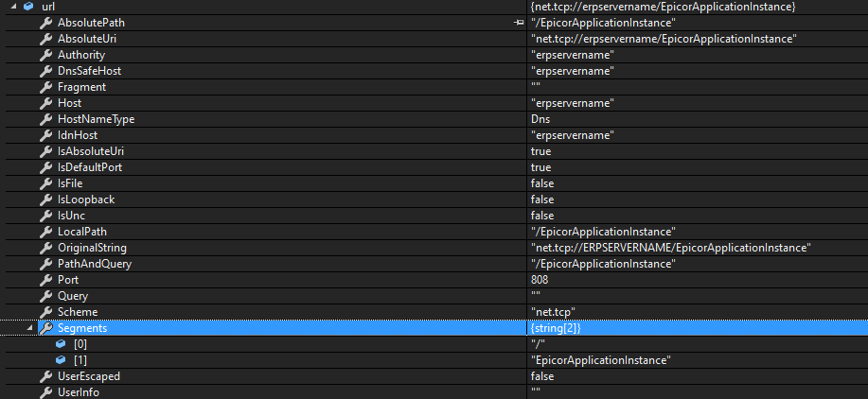Click the Host wrench property icon
The image size is (868, 399).
click(46, 103)
